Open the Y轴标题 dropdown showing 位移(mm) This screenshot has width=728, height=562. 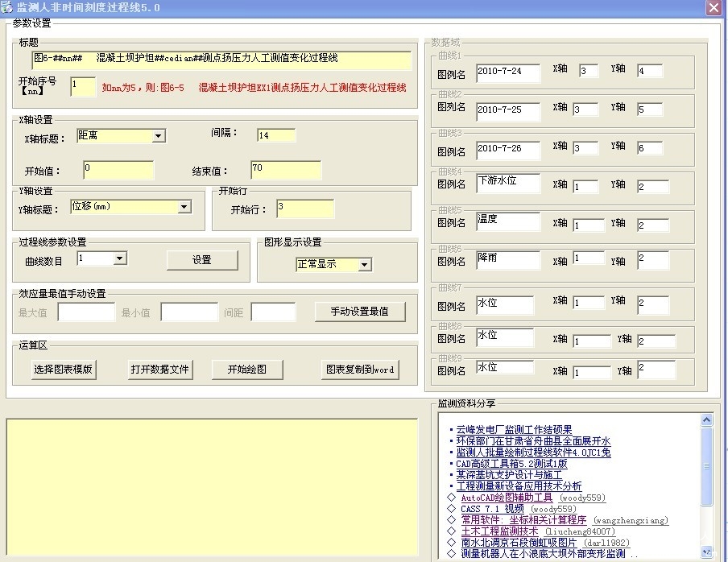pyautogui.click(x=184, y=207)
